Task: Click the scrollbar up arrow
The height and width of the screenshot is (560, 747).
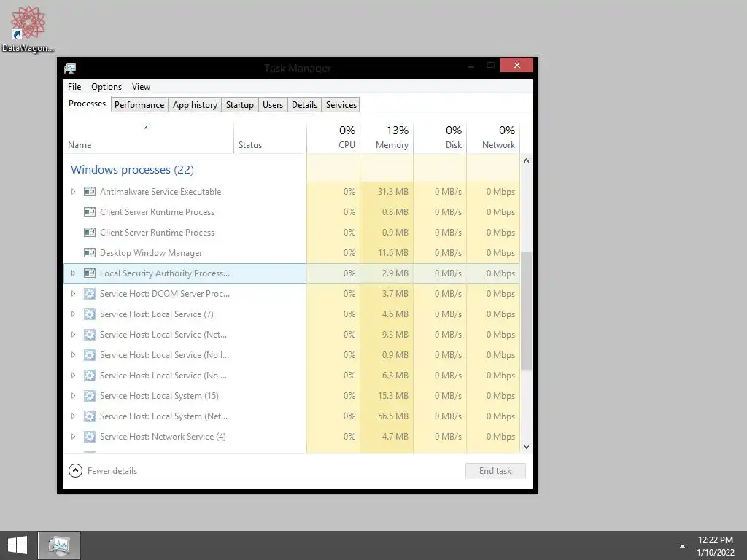Action: 527,161
